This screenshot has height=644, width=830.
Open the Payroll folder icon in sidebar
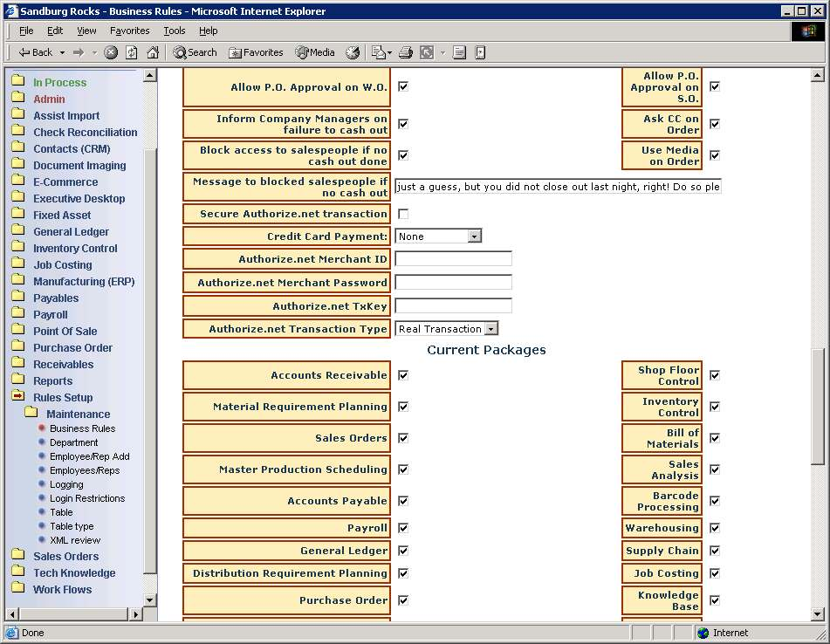[18, 314]
